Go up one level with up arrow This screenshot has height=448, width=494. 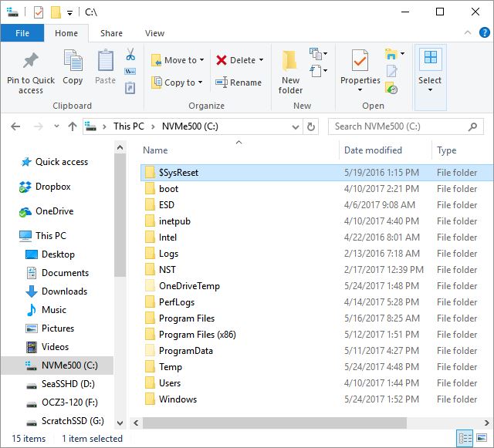pos(73,126)
